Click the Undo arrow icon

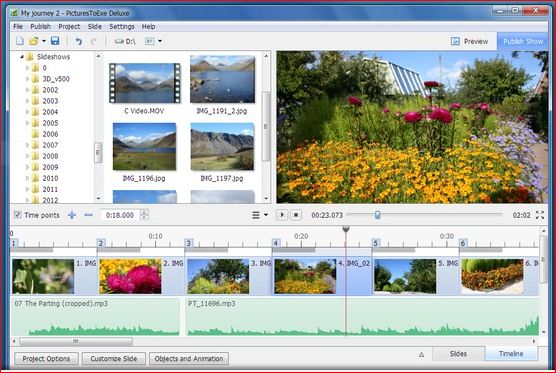click(x=79, y=41)
